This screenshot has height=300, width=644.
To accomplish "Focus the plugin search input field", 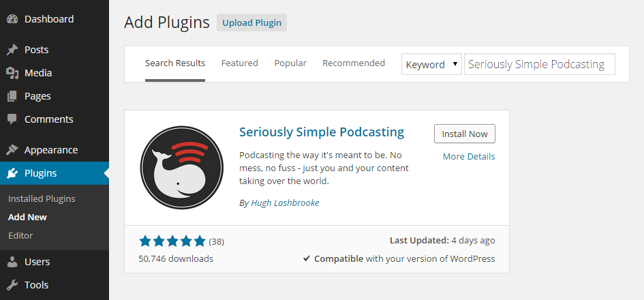I will click(x=540, y=65).
